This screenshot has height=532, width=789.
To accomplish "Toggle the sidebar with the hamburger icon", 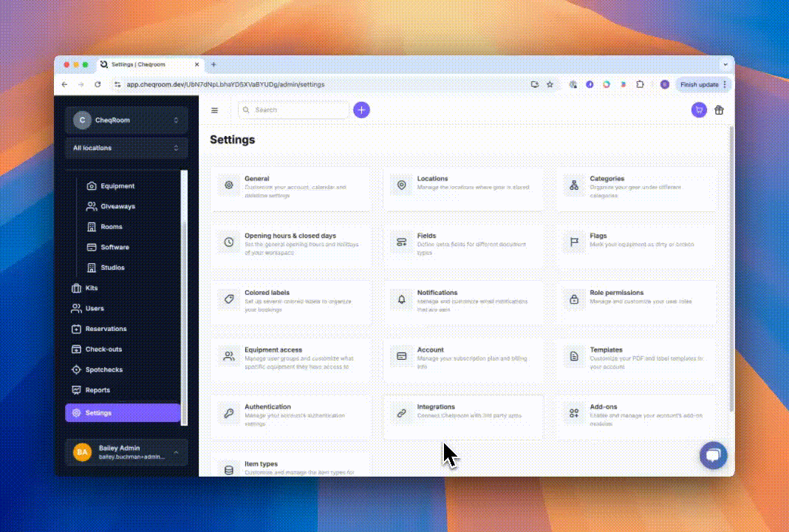I will (214, 110).
